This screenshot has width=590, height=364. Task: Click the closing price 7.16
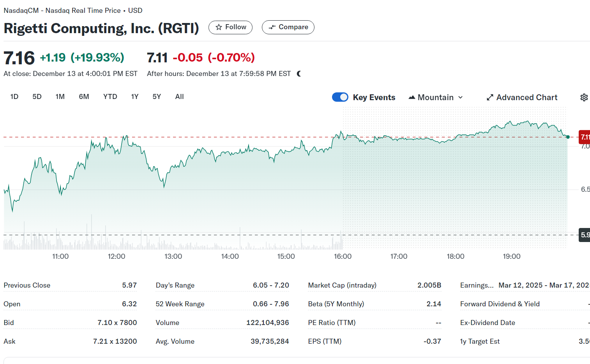coord(19,58)
